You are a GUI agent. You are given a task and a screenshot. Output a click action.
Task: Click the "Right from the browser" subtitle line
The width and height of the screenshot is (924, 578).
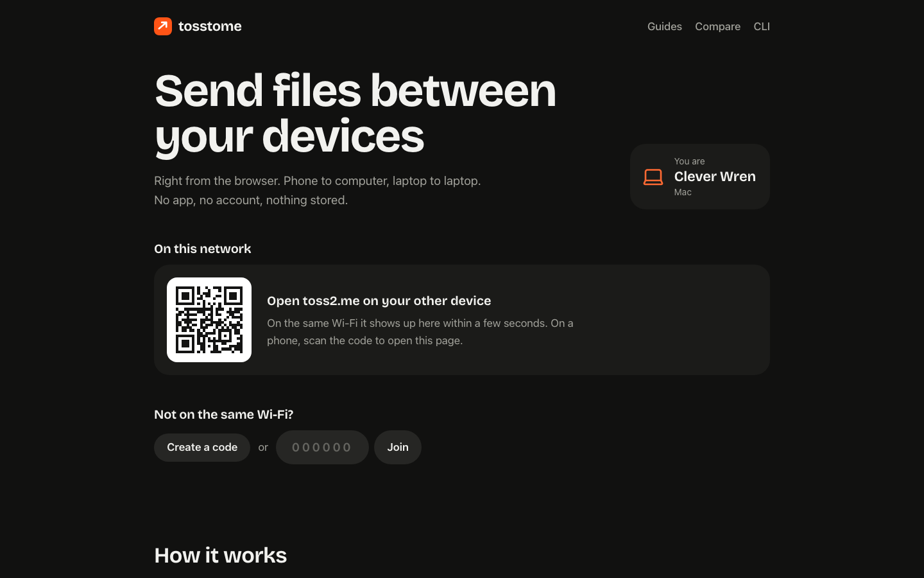coord(318,180)
